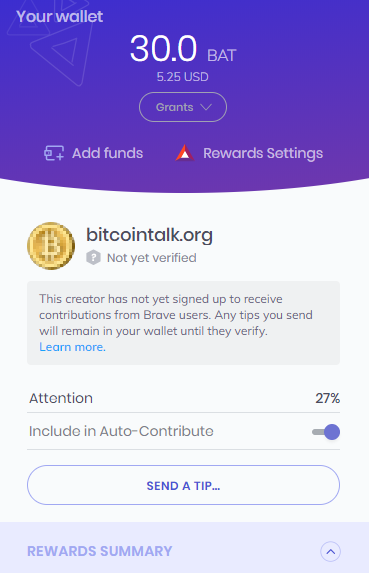Click the Not yet verified badge icon
This screenshot has height=573, width=369.
tap(93, 258)
